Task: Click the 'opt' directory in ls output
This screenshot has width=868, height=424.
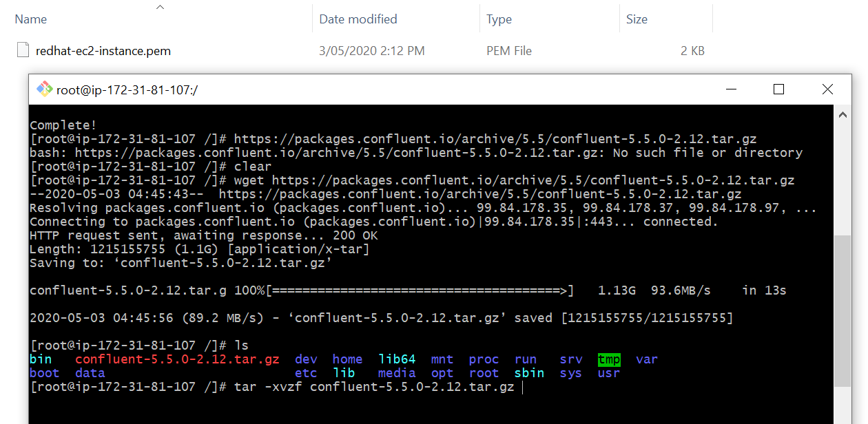Action: tap(442, 373)
